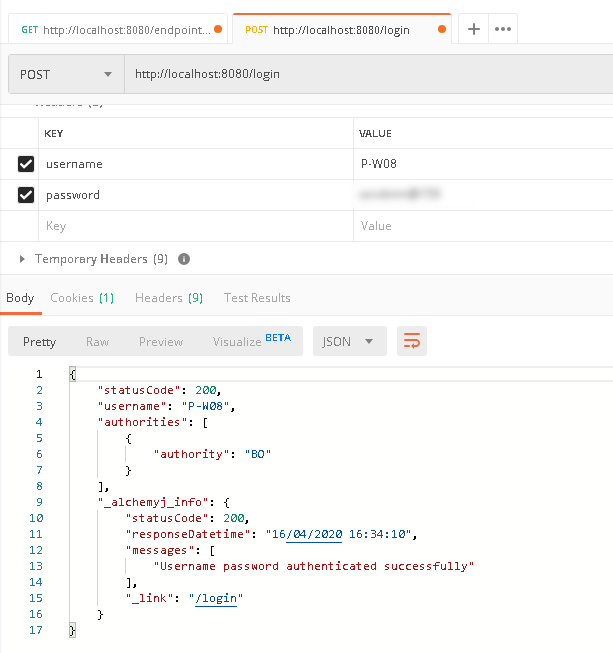The width and height of the screenshot is (613, 653).
Task: Open the Cookies response tab
Action: (x=82, y=298)
